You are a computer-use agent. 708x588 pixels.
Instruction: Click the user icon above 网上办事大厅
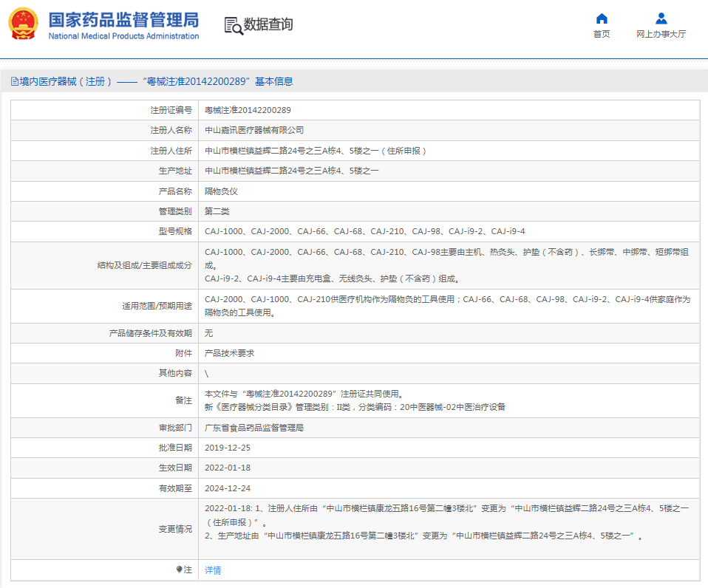[661, 18]
